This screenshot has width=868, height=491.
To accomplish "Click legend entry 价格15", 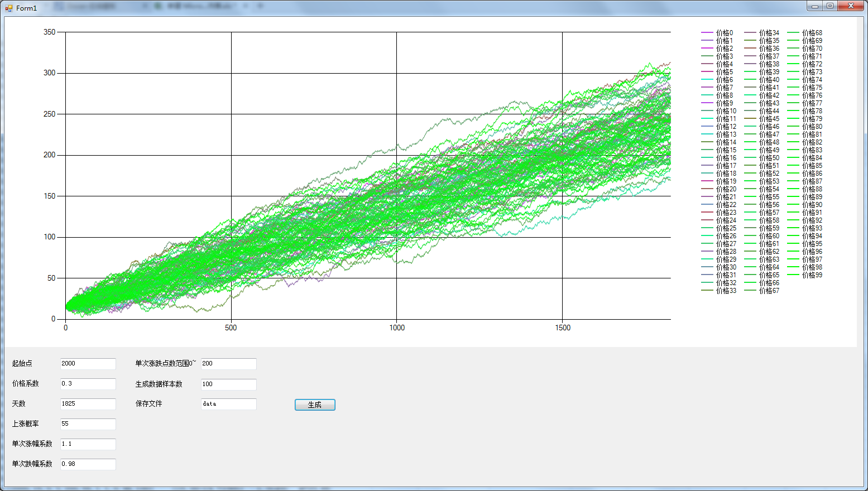I will click(x=719, y=150).
